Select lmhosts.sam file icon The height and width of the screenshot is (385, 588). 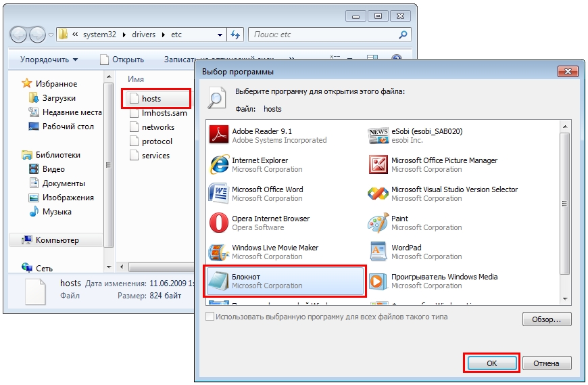click(134, 113)
